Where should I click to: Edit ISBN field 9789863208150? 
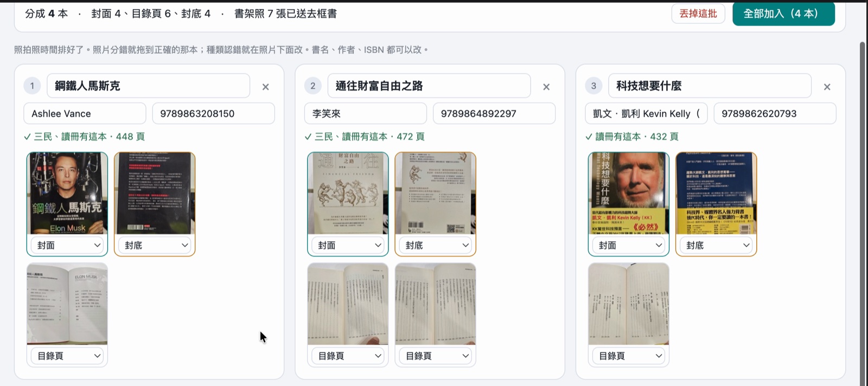[213, 113]
